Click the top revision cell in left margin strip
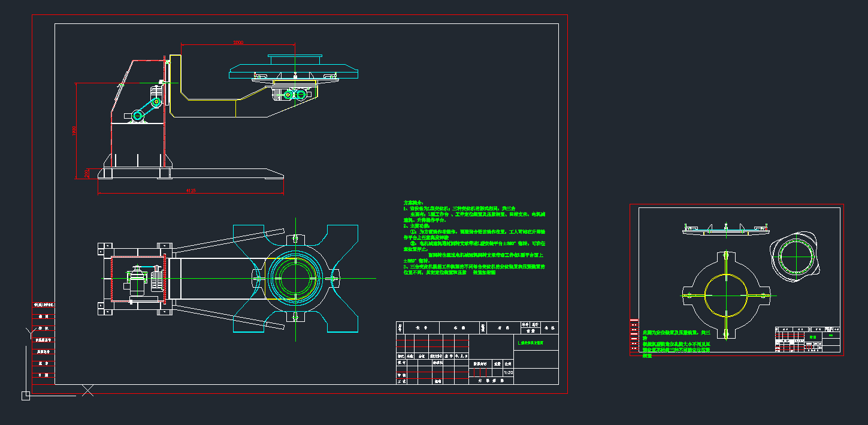This screenshot has height=425, width=868. 43,305
